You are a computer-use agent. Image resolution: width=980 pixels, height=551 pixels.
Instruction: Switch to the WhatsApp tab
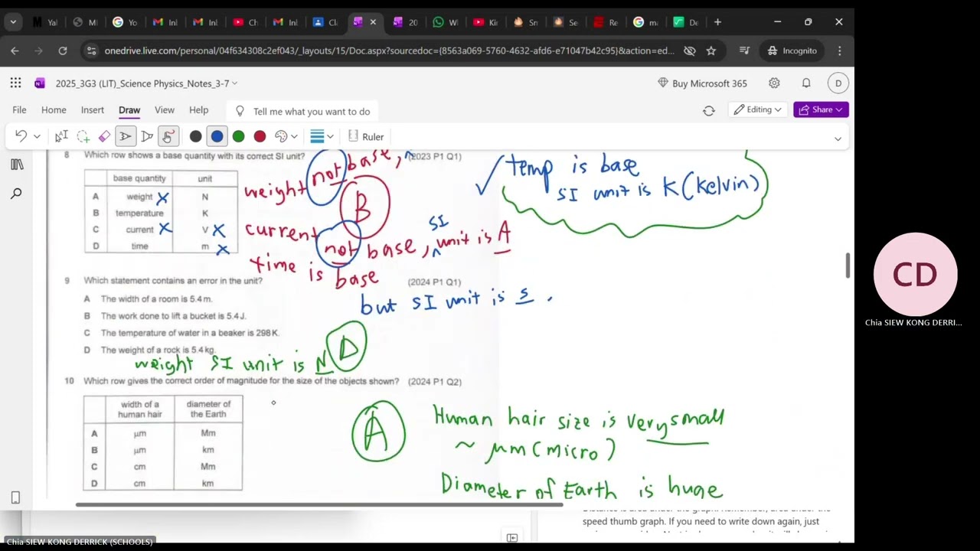pyautogui.click(x=446, y=22)
